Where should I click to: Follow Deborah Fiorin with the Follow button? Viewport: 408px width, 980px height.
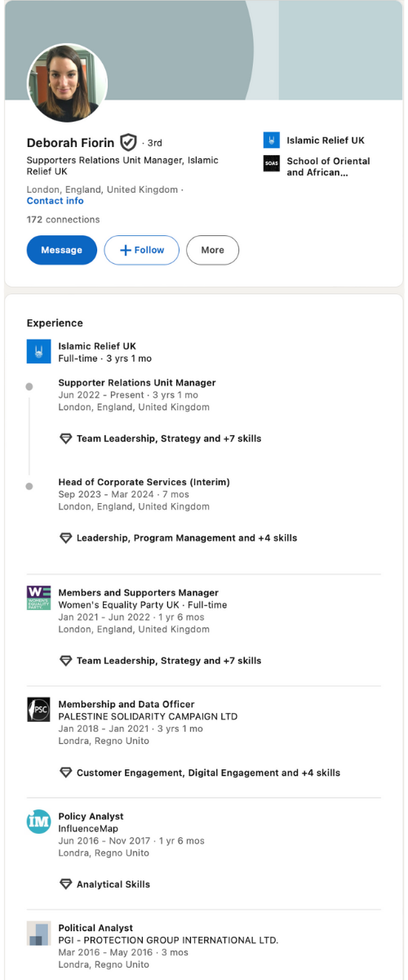click(x=142, y=250)
